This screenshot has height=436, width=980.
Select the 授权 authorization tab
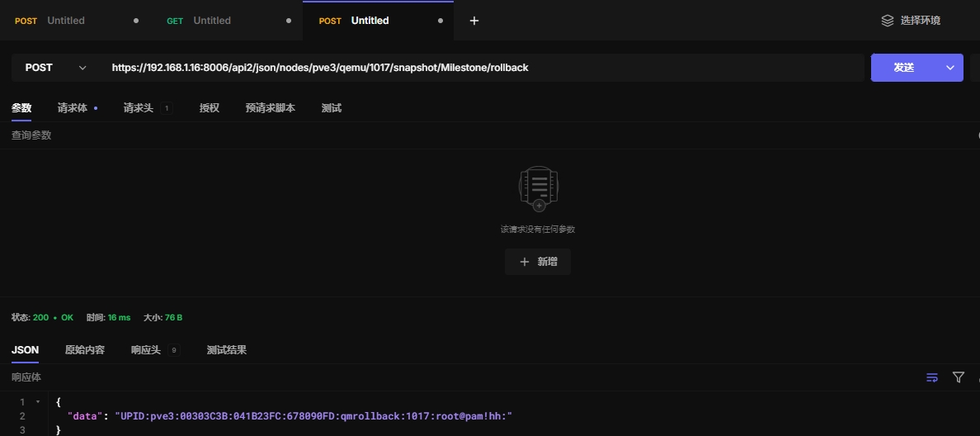click(x=210, y=108)
